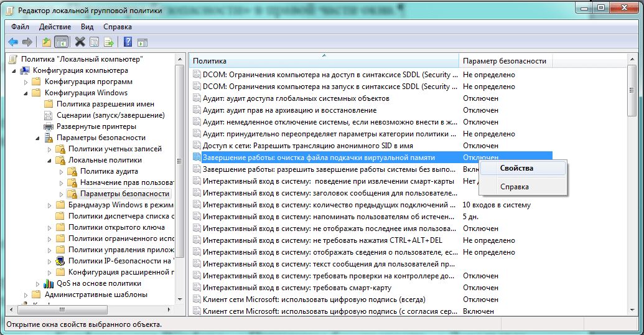Expand the Конфигурация программ tree node
The width and height of the screenshot is (644, 335).
coord(26,82)
